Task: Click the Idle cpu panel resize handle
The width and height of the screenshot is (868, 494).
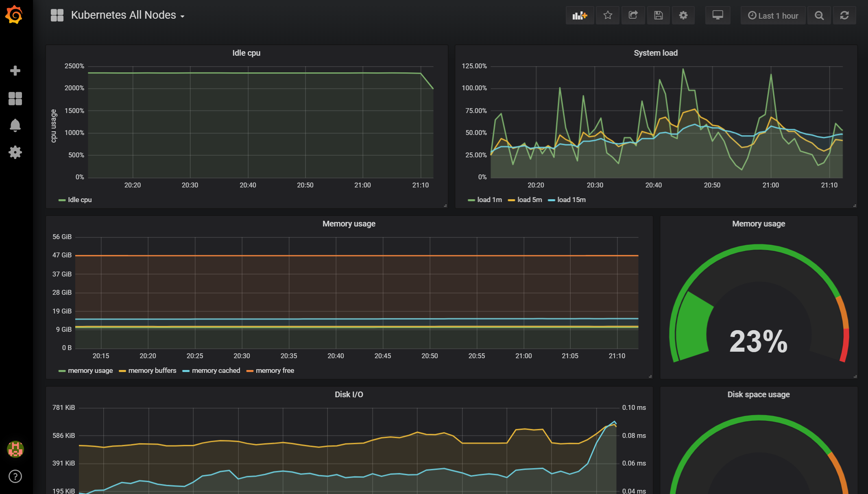Action: tap(445, 206)
